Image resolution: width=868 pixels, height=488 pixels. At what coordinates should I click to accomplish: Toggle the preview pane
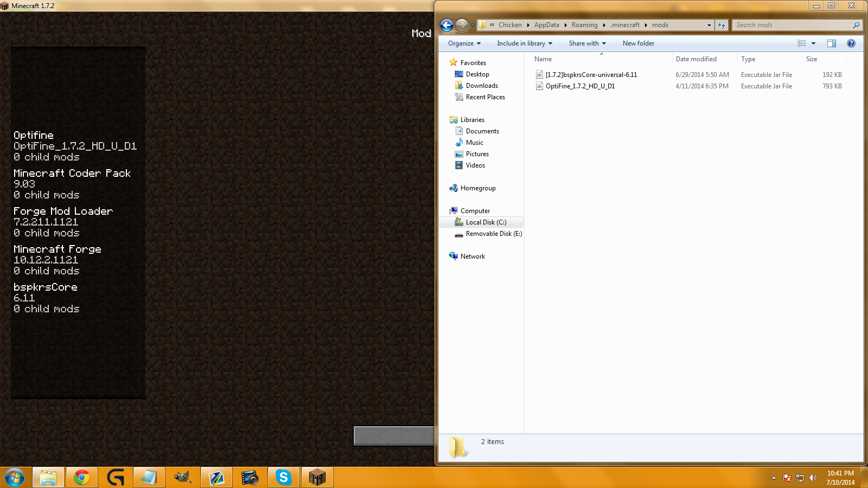832,43
